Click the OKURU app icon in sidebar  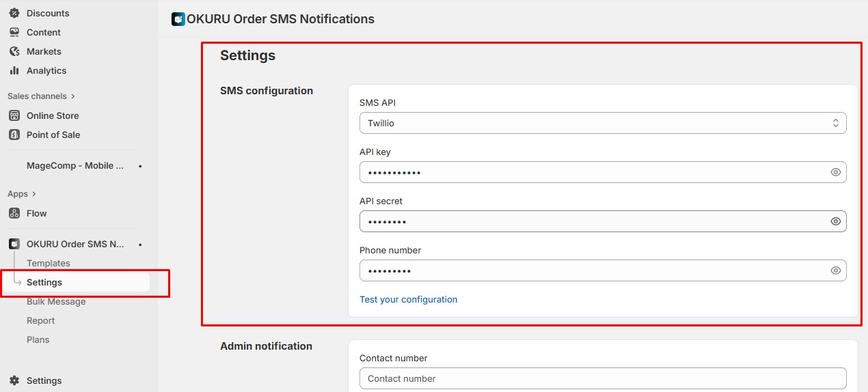click(14, 244)
